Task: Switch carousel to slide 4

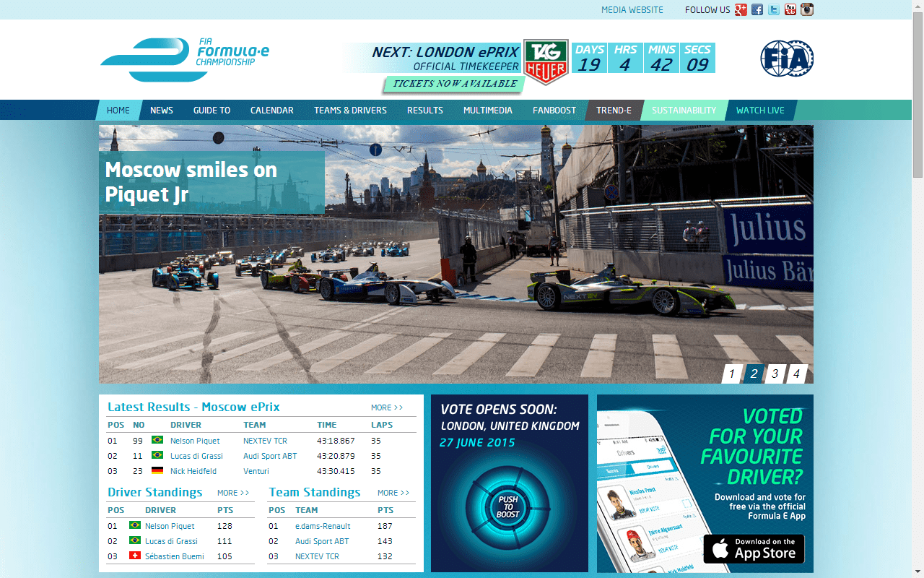Action: coord(796,374)
